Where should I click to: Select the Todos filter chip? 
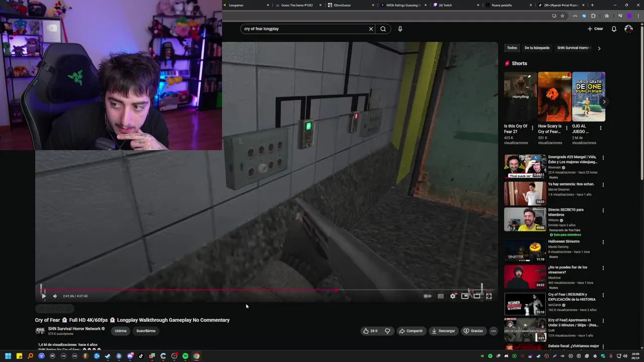point(512,48)
